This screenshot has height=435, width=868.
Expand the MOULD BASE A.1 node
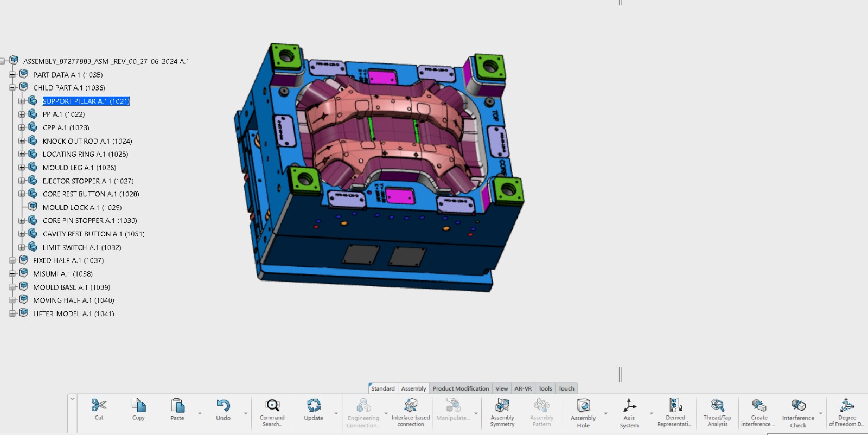12,287
